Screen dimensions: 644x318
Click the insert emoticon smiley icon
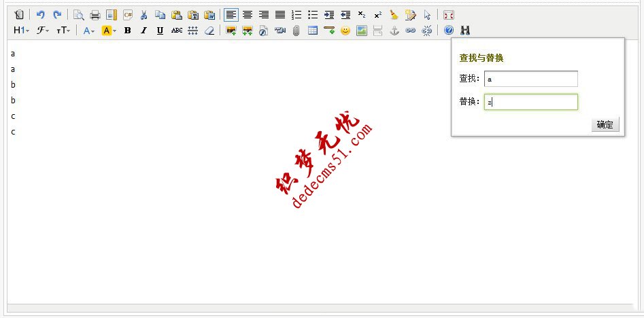pos(345,31)
